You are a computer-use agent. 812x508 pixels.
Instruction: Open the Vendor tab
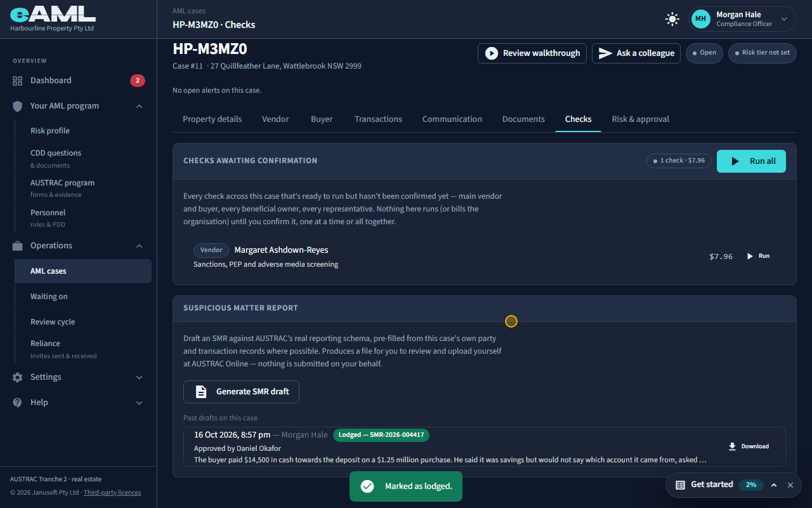275,119
